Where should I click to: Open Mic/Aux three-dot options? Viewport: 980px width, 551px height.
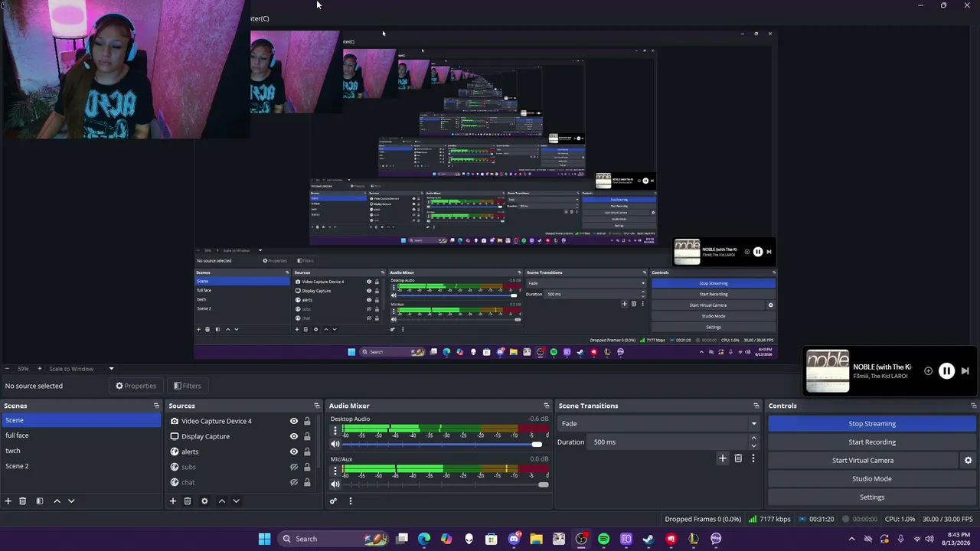335,470
